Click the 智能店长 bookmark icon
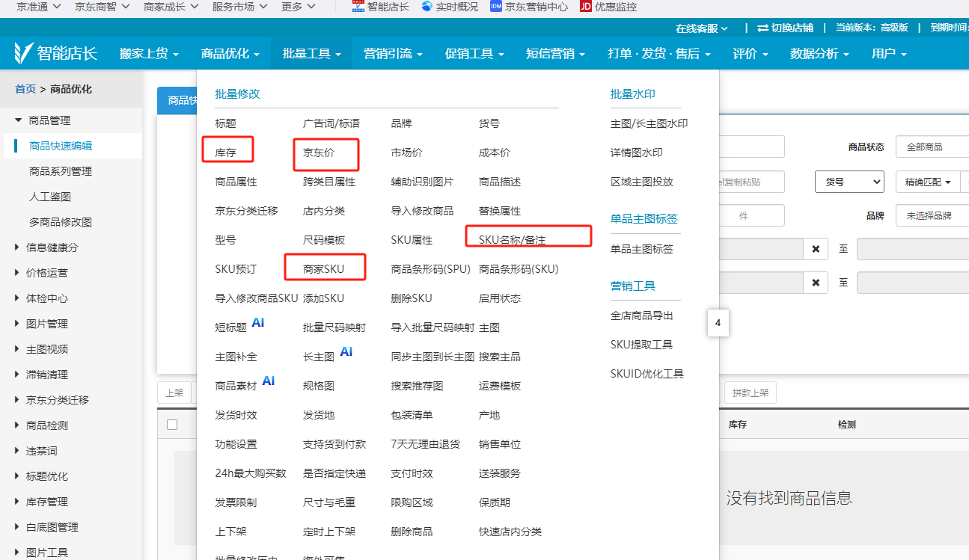 pos(357,7)
